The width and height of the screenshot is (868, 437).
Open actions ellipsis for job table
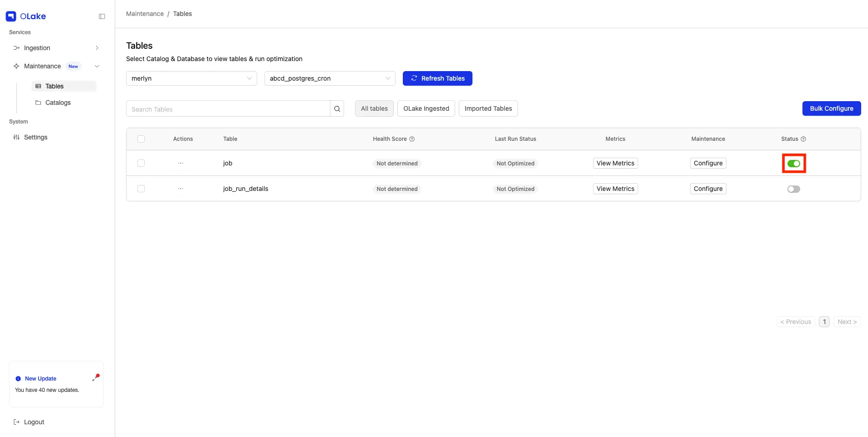pyautogui.click(x=181, y=163)
